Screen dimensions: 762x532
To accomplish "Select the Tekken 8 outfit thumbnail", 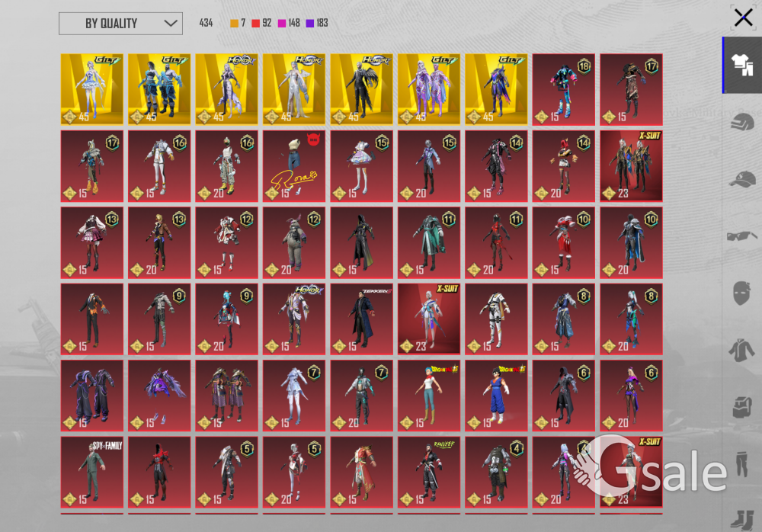I will pos(361,319).
